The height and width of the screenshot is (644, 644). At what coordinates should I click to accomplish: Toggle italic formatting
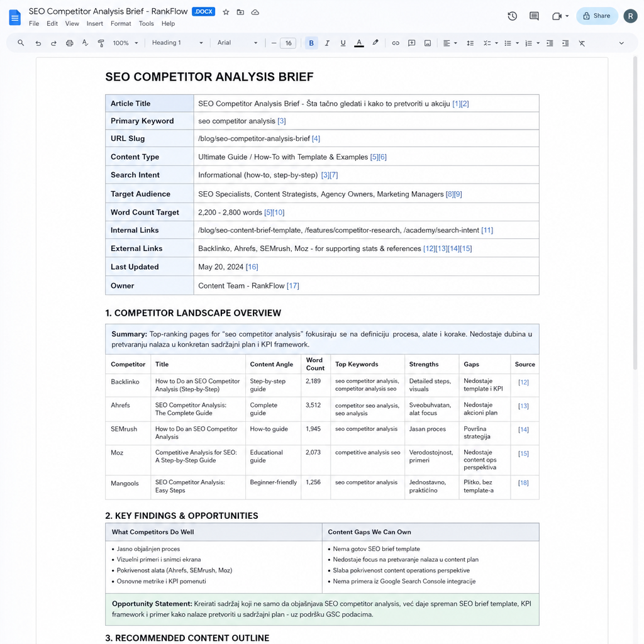(327, 43)
